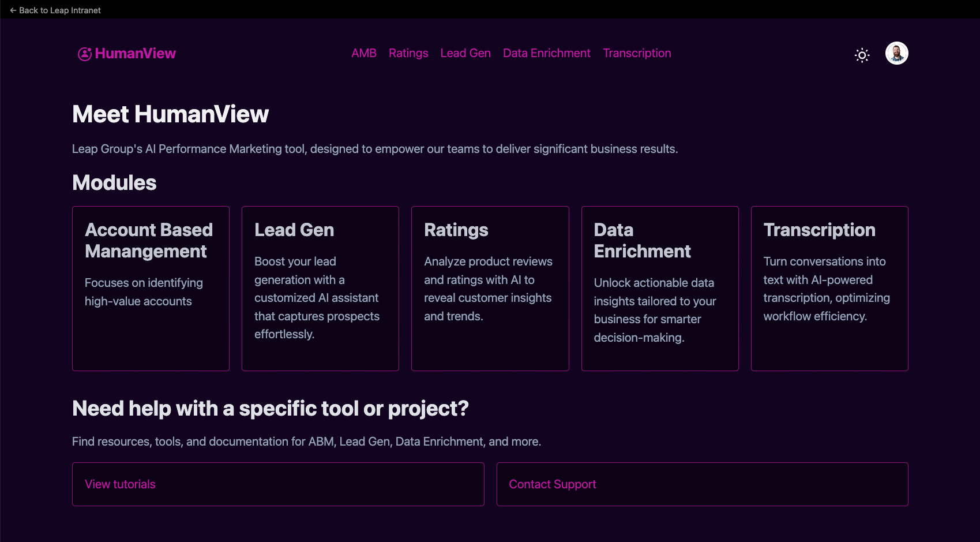The height and width of the screenshot is (542, 980).
Task: Go back to Leap Intranet link
Action: [59, 10]
